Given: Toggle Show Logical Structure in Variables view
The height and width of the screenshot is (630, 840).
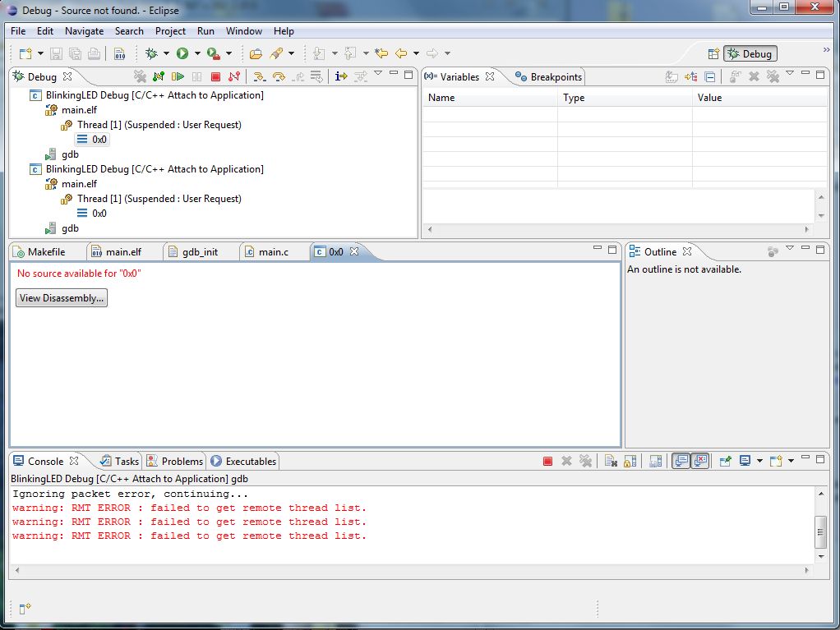Looking at the screenshot, I should click(691, 77).
